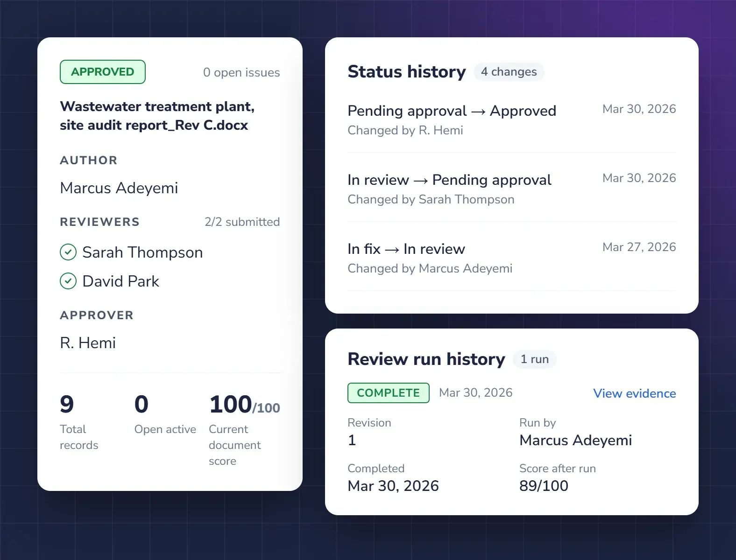This screenshot has height=560, width=736.
Task: Click the Review run history heading
Action: coord(426,359)
